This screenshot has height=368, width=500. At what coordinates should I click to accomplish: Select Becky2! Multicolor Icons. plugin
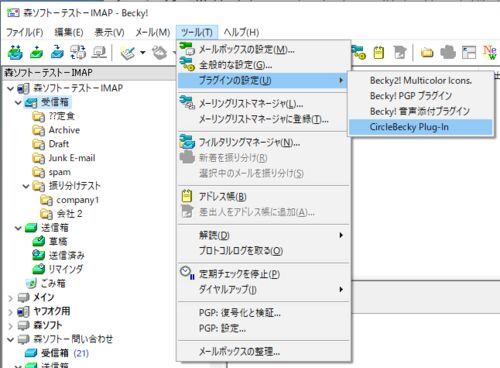[421, 81]
